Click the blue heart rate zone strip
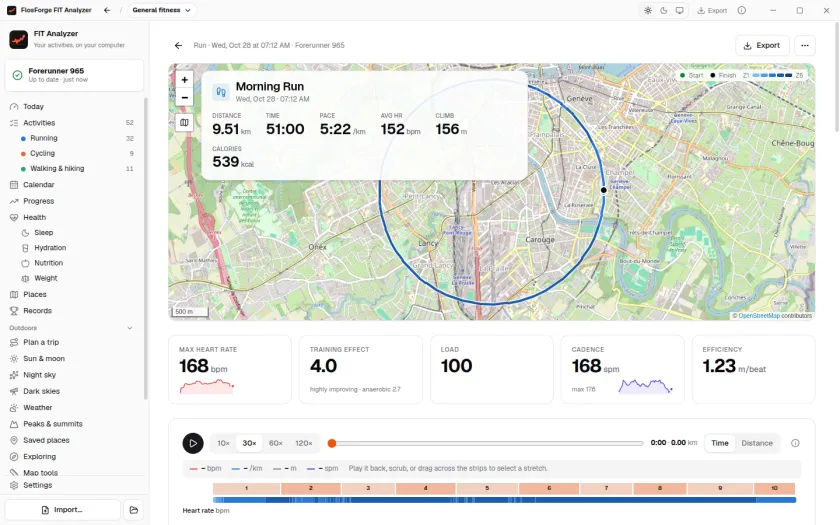This screenshot has height=525, width=840. [x=504, y=500]
